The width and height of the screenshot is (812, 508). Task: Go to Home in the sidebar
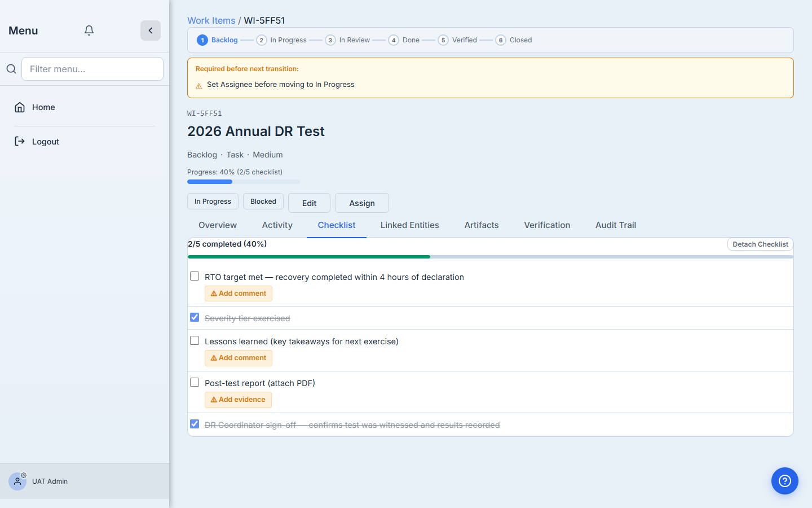point(85,107)
